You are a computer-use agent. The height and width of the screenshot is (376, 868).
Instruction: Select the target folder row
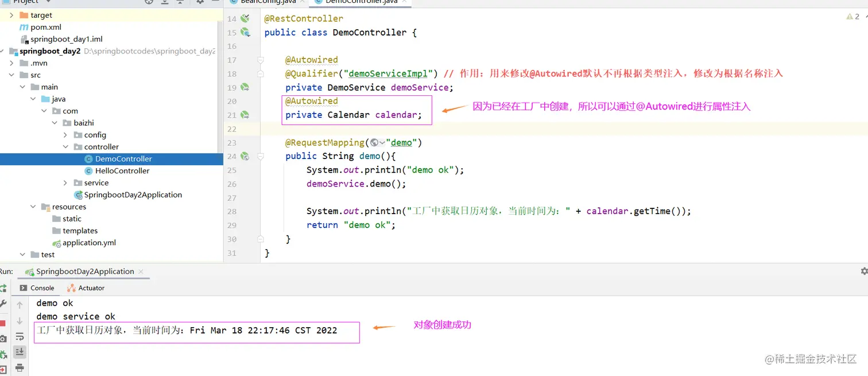111,15
